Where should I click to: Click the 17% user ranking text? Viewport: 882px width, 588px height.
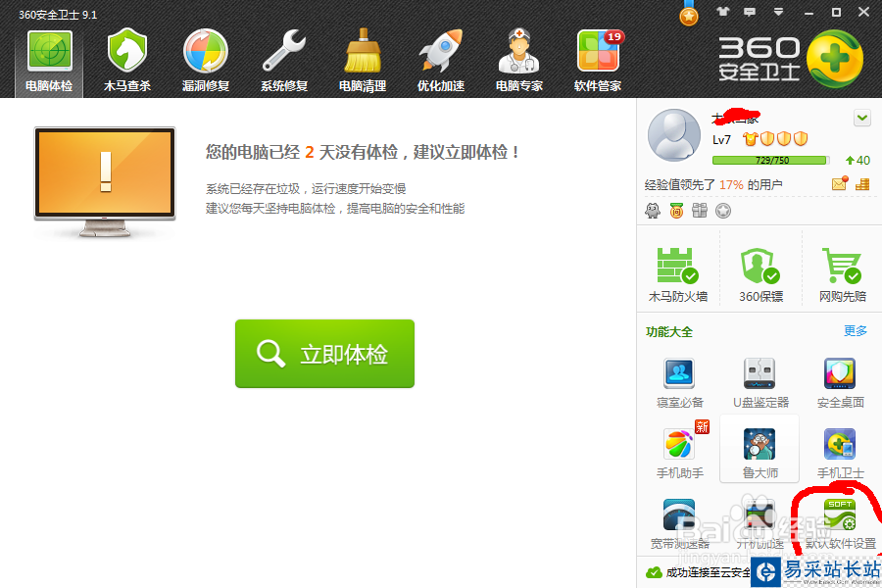click(x=731, y=184)
